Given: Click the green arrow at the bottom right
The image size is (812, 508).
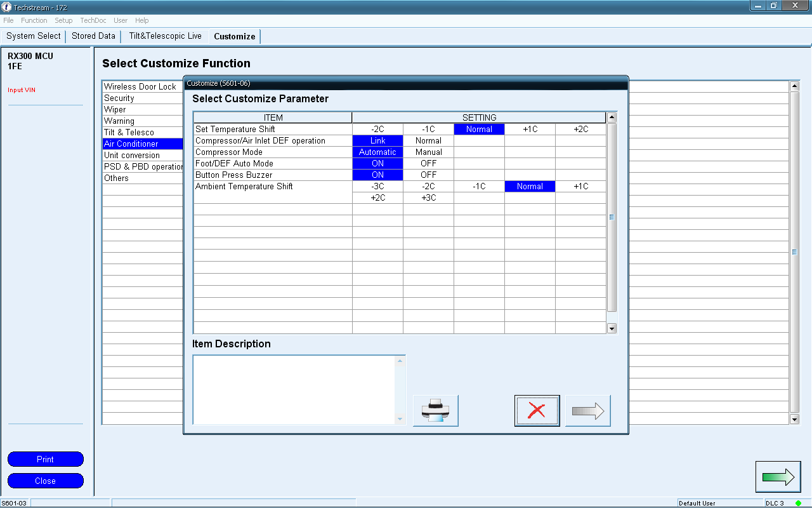Looking at the screenshot, I should coord(778,477).
